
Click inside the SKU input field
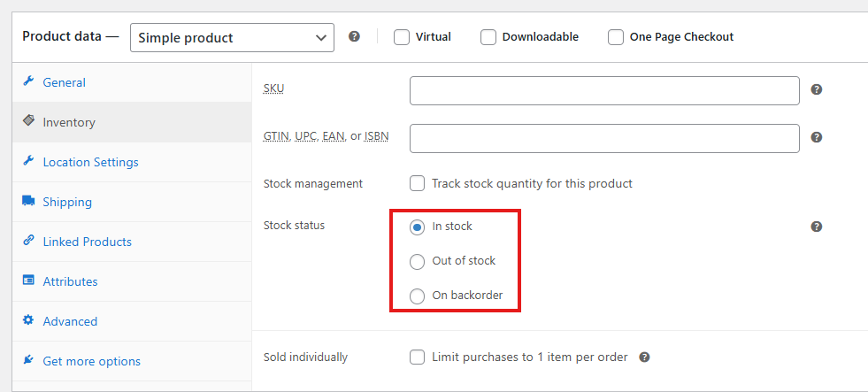click(604, 91)
